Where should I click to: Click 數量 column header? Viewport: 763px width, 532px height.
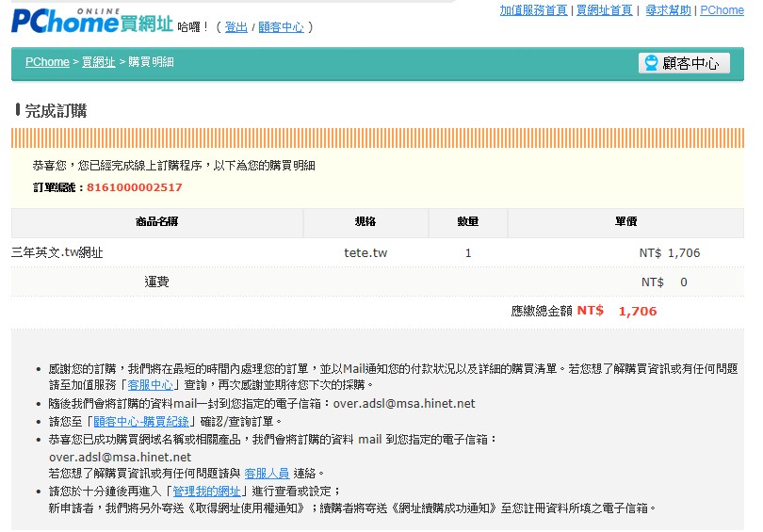(467, 222)
